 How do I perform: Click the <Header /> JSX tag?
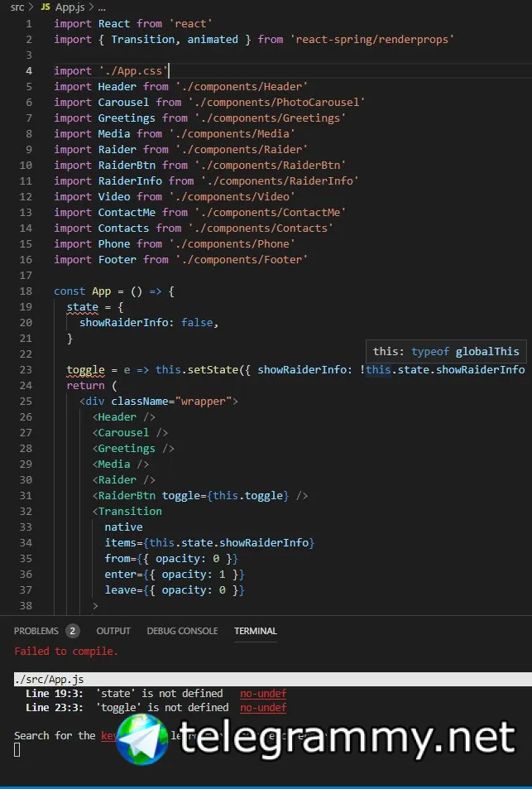pyautogui.click(x=124, y=417)
